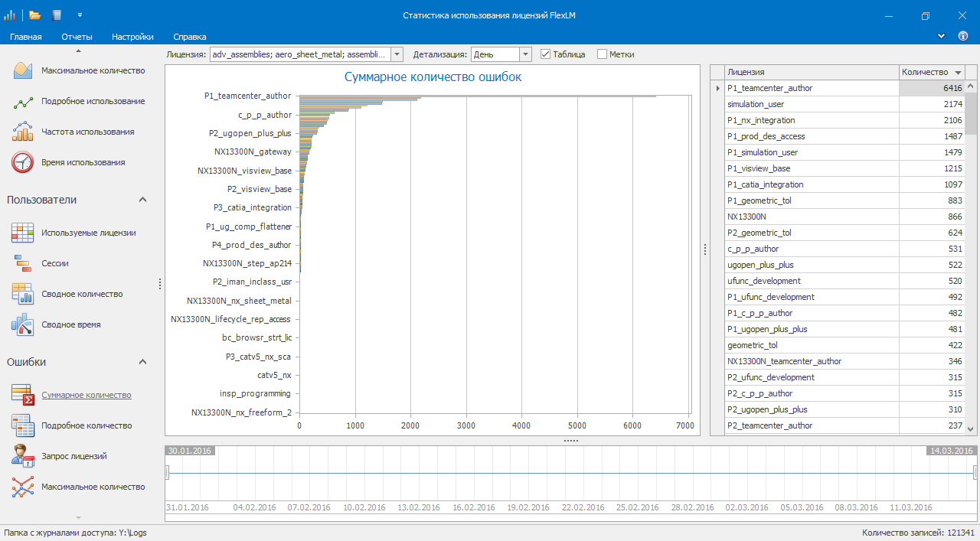Collapse the Ошибки section

(x=142, y=362)
